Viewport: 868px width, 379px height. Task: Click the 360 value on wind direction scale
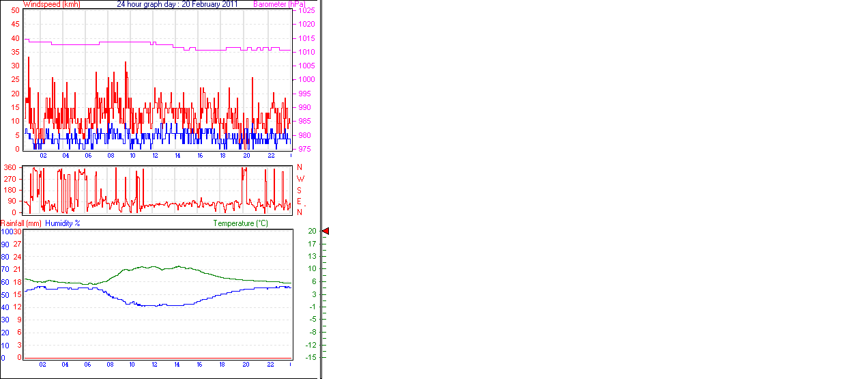[x=10, y=167]
